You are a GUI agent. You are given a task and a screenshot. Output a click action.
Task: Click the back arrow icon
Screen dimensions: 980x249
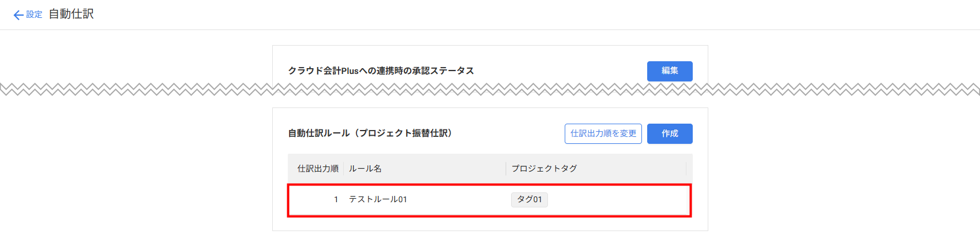18,15
